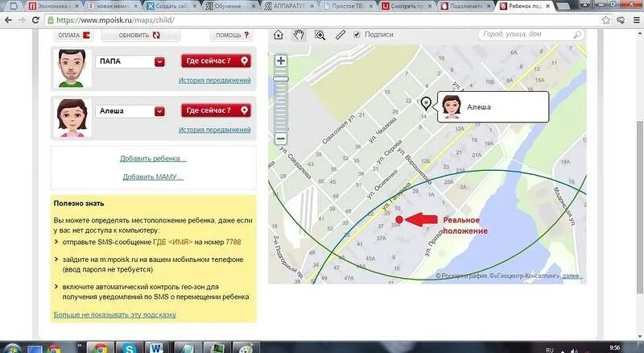The image size is (644, 353).
Task: Click Где сейчас? for Алеша
Action: (x=216, y=110)
